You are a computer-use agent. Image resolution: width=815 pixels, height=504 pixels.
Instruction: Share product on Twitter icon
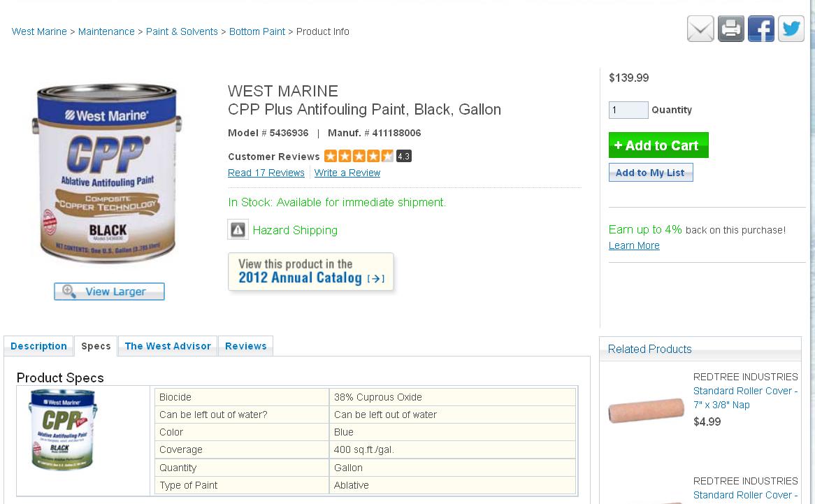coord(791,29)
